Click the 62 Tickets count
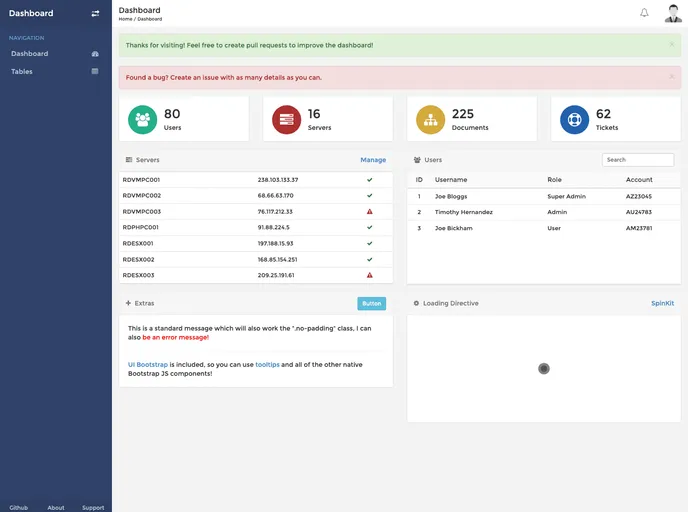This screenshot has width=688, height=512. click(603, 114)
